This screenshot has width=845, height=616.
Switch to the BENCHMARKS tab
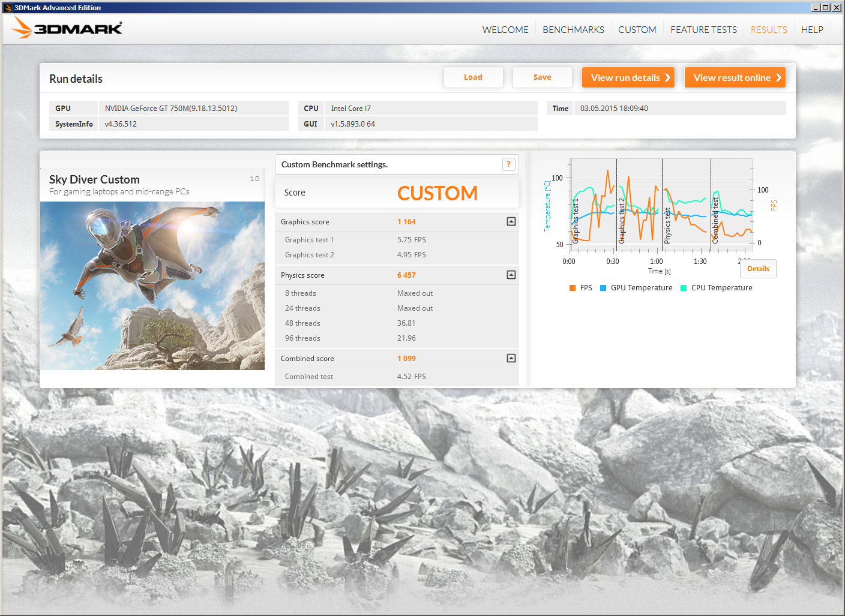pos(573,30)
